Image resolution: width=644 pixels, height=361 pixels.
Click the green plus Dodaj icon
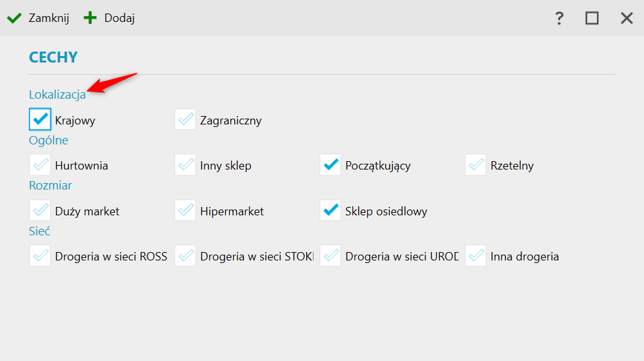click(90, 18)
